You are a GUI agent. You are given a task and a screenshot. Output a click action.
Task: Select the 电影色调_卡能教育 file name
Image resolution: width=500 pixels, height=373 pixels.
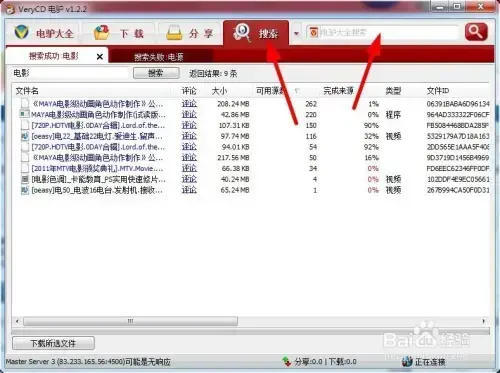tap(98, 179)
